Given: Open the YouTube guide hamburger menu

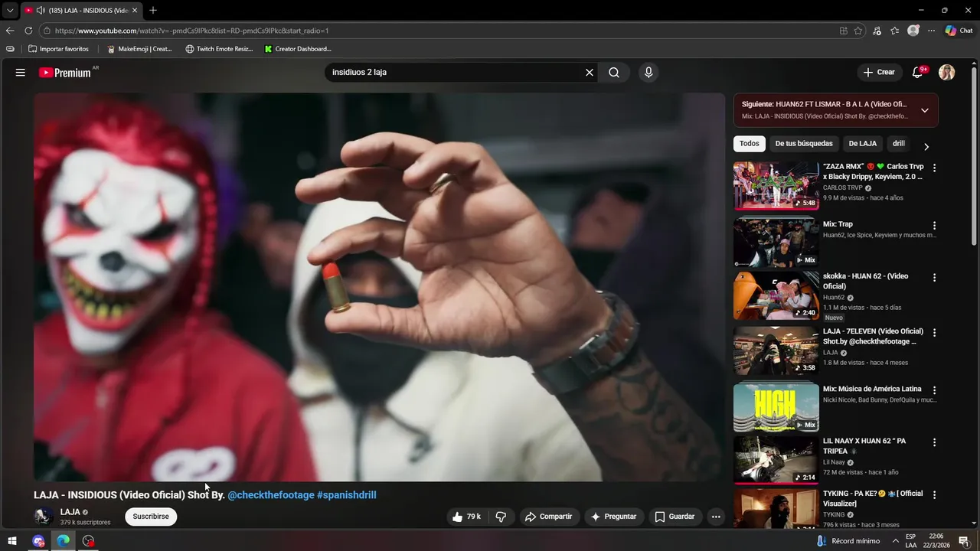Looking at the screenshot, I should (x=21, y=73).
